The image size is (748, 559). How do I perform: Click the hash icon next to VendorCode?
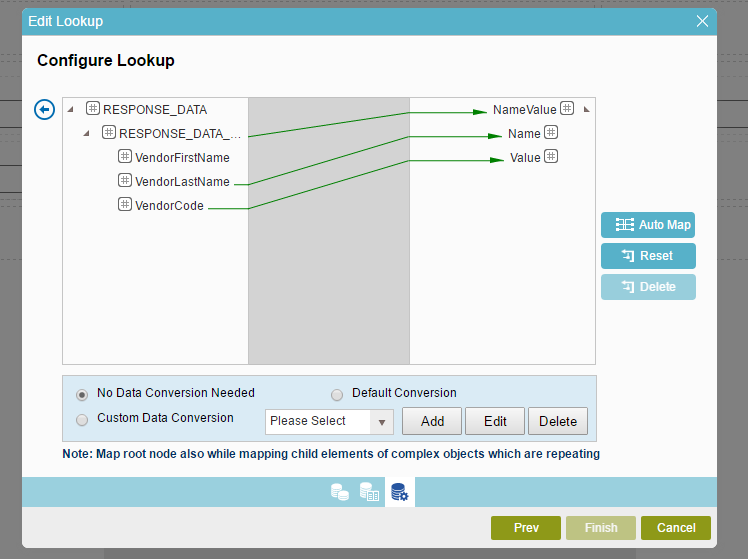[x=125, y=205]
